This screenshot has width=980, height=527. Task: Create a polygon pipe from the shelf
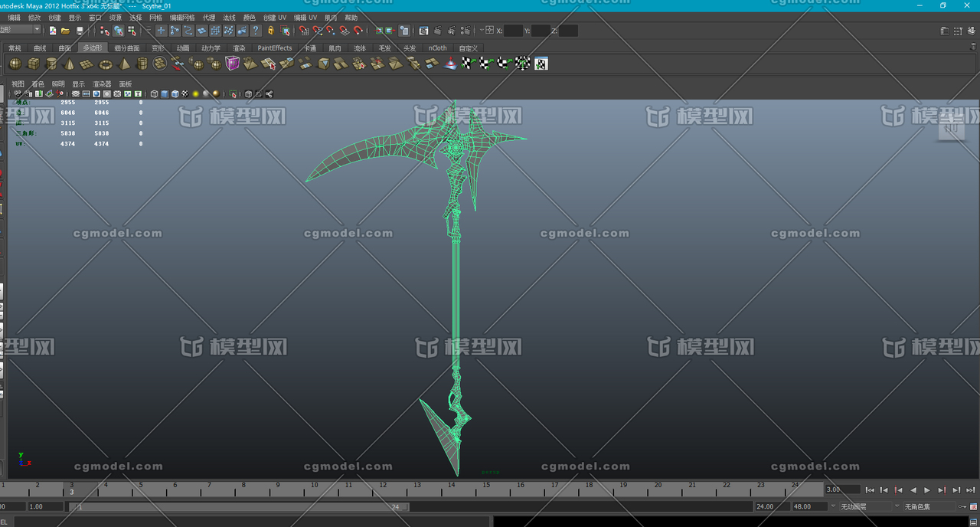[142, 64]
